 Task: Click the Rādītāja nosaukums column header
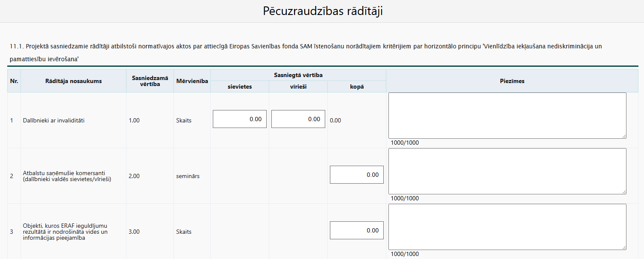[x=74, y=81]
